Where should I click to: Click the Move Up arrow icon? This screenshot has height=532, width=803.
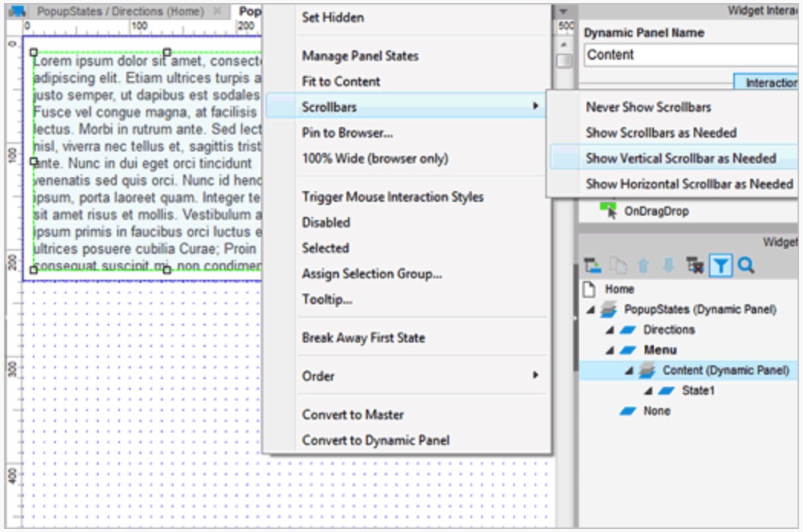[644, 265]
